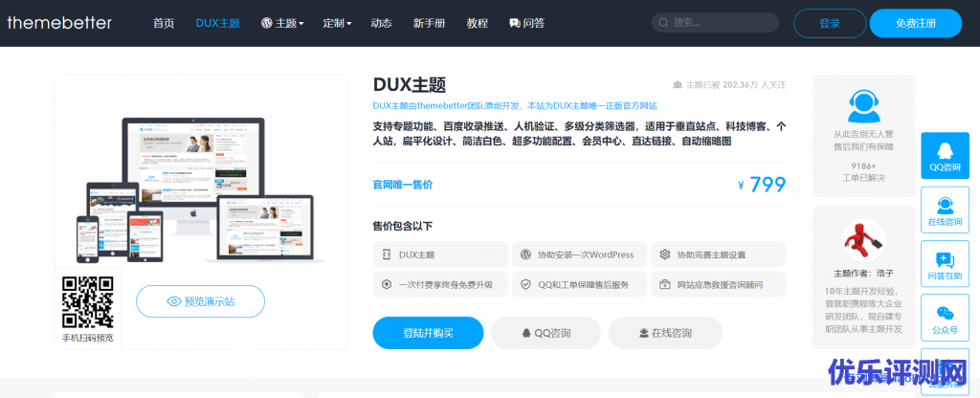The width and height of the screenshot is (980, 398).
Task: Click penguin icon in gray QQ咨询 button
Action: click(526, 333)
